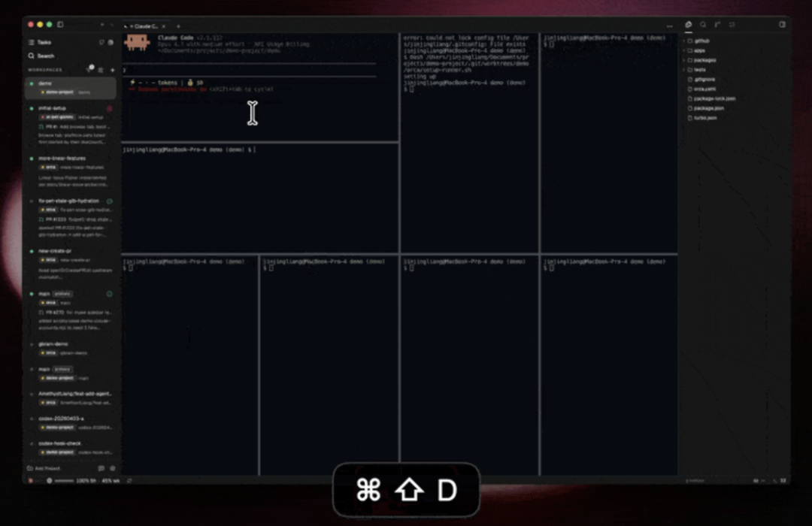Toggle the right sidebar panel
Image resolution: width=812 pixels, height=526 pixels.
point(782,24)
